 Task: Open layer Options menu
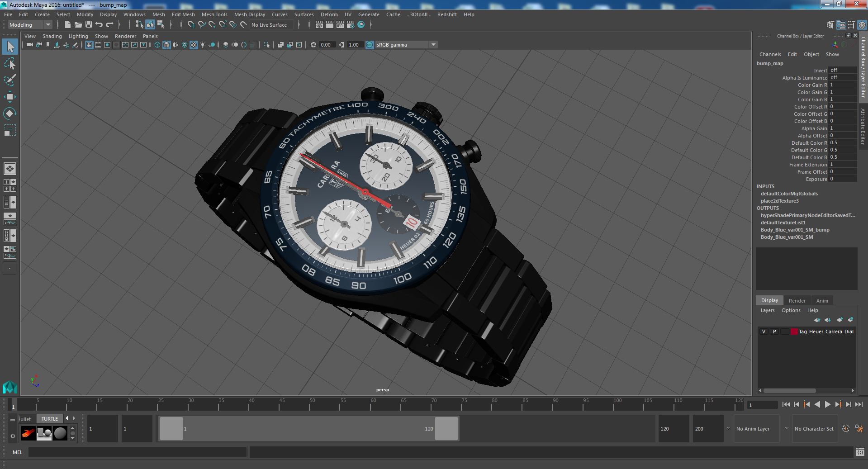791,310
